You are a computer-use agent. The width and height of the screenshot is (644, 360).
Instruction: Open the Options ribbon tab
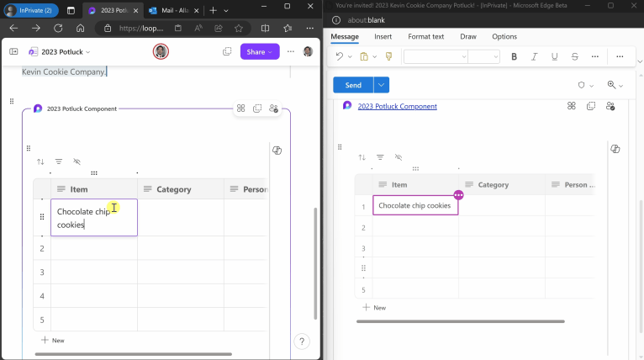[x=504, y=36]
